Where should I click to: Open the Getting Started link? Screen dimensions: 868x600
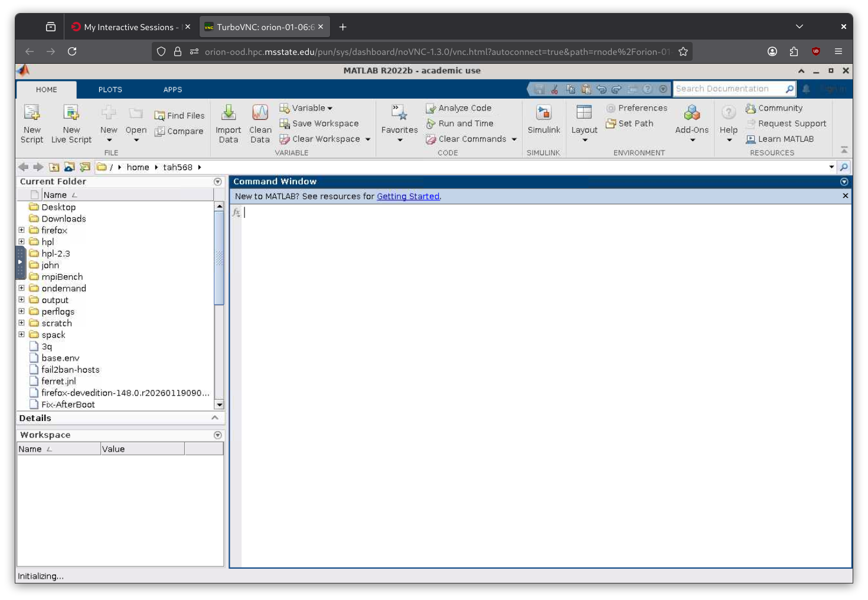coord(408,196)
